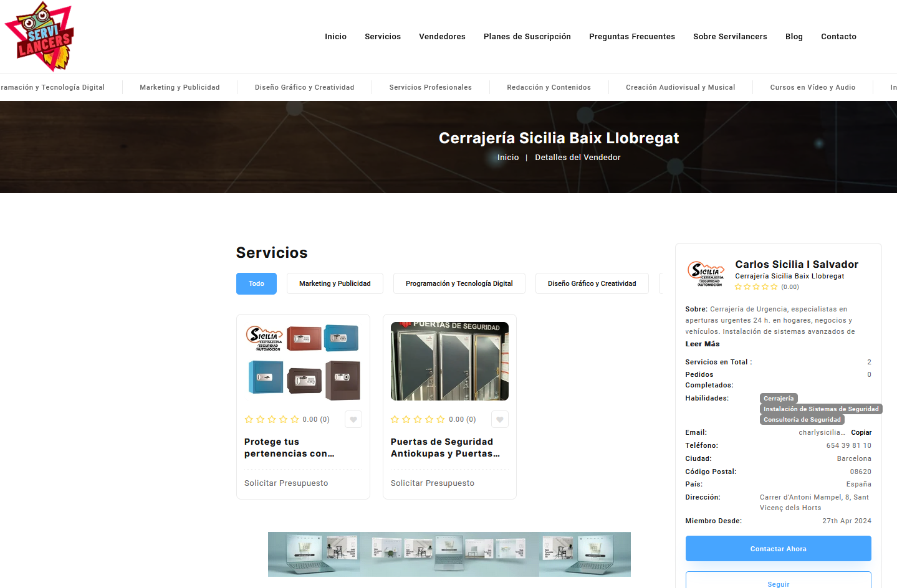Click the Inicio breadcrumb link

coord(508,158)
